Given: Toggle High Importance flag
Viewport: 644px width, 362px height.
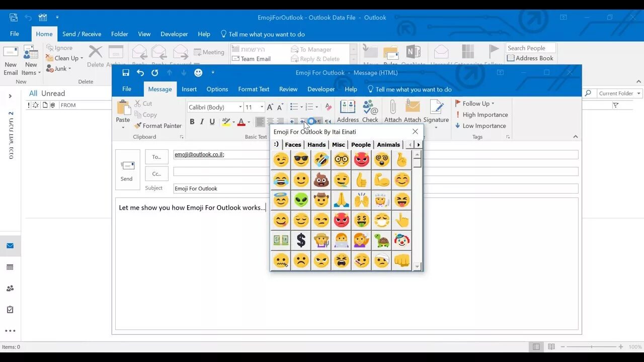Looking at the screenshot, I should (481, 115).
